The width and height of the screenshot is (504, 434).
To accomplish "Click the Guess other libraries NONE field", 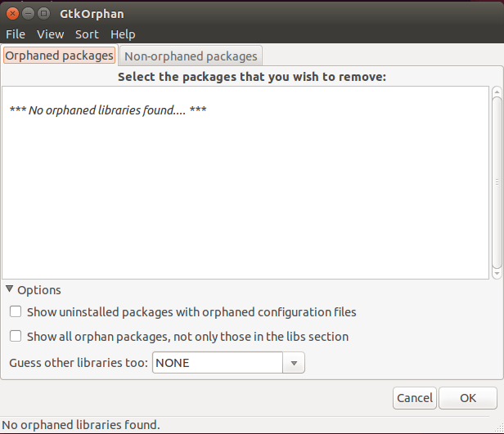I will (x=217, y=362).
